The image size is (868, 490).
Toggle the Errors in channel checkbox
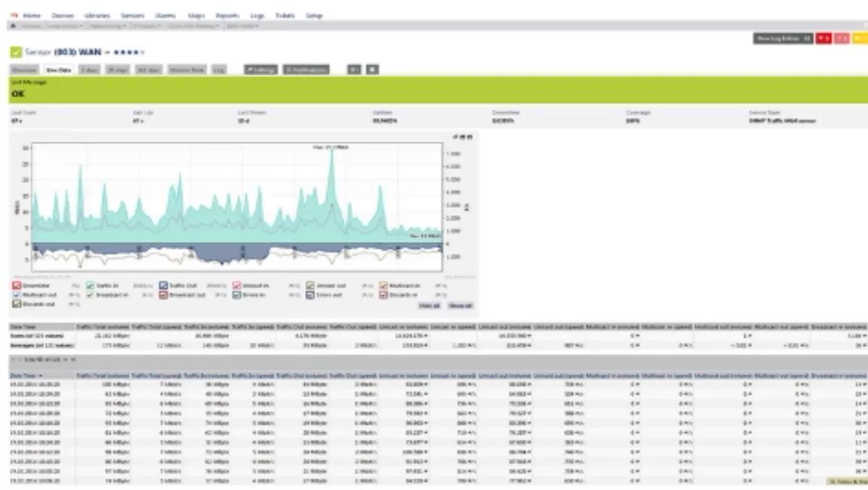point(237,295)
